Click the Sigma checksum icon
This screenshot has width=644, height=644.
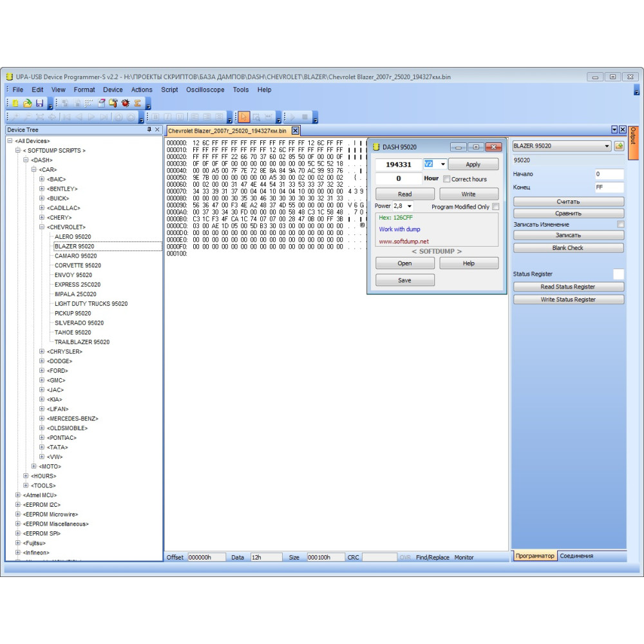point(138,104)
